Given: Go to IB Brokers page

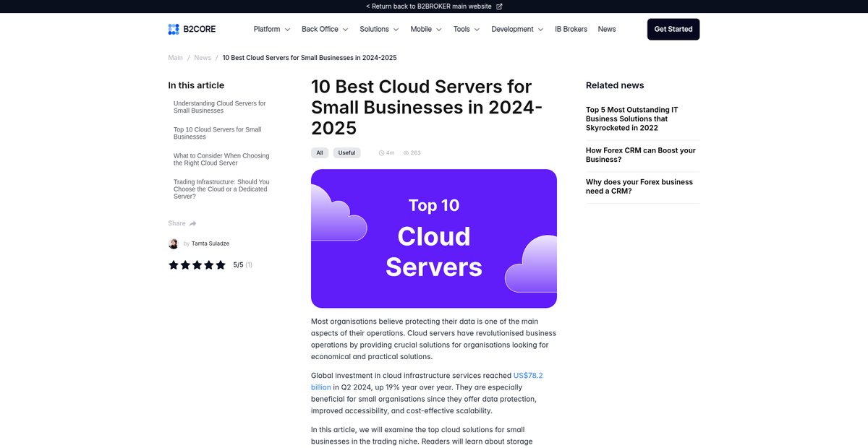Looking at the screenshot, I should click(x=571, y=29).
